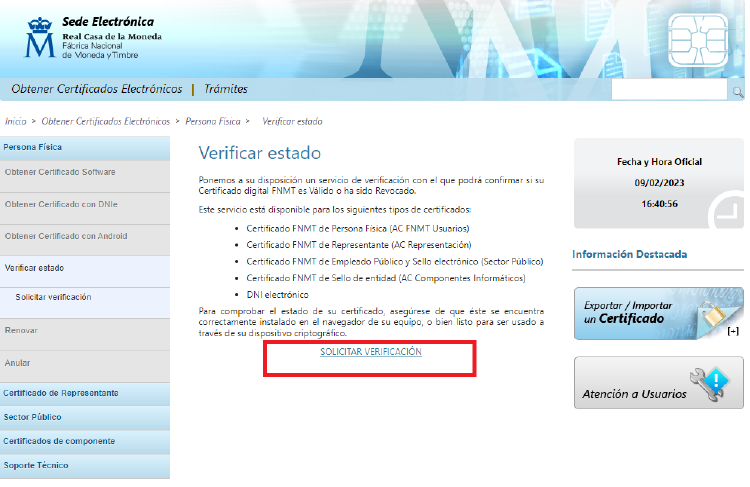Click the Verificar estado page heading
Screen dimensions: 750x487
(260, 153)
